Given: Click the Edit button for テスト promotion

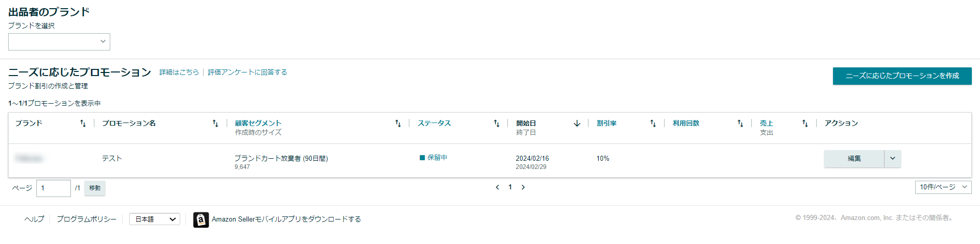Looking at the screenshot, I should point(854,159).
